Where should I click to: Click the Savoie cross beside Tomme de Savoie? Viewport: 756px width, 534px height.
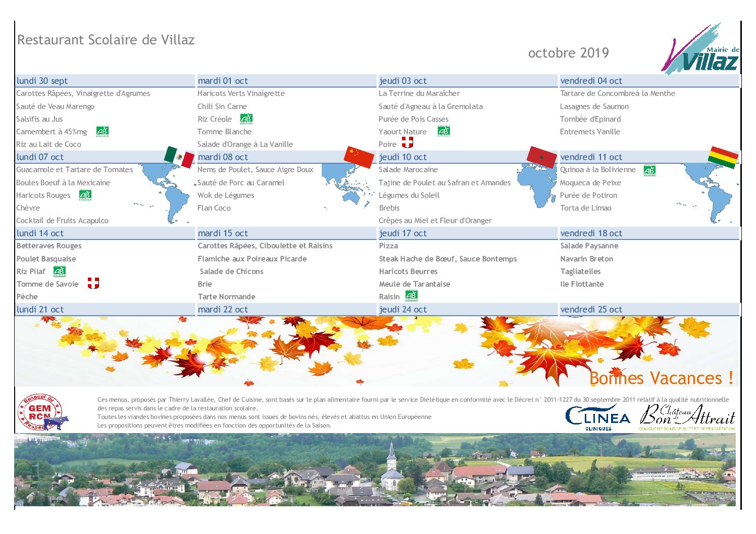[x=93, y=283]
